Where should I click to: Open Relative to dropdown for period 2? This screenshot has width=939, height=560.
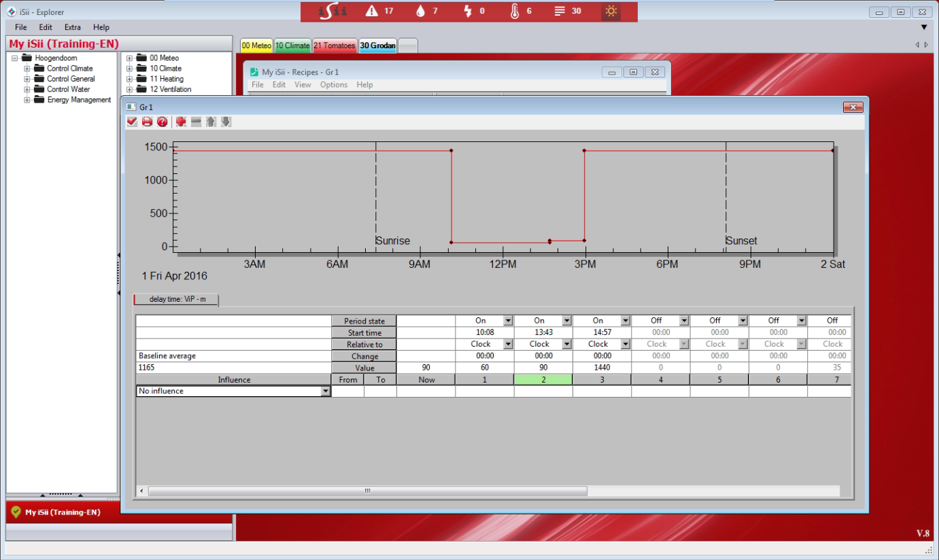pyautogui.click(x=566, y=345)
